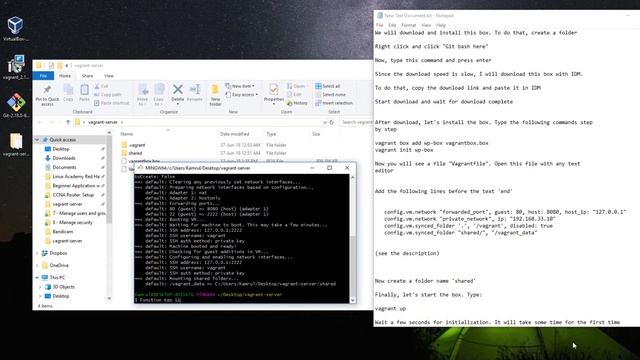Go up one folder level in Explorer

68,122
